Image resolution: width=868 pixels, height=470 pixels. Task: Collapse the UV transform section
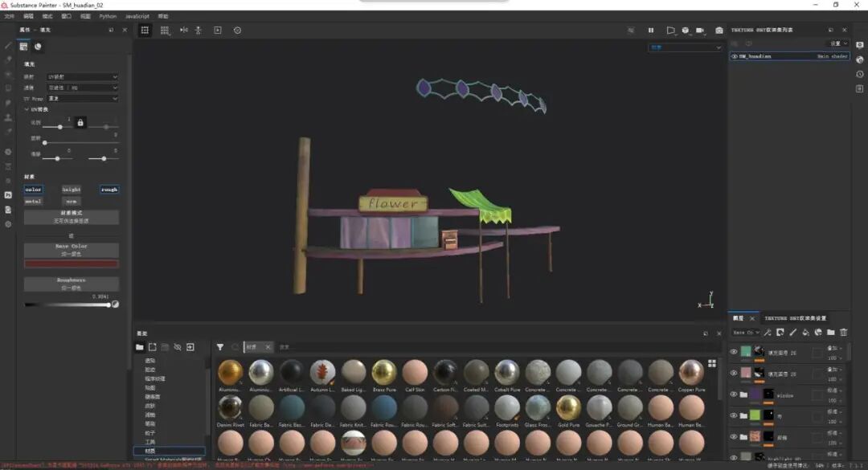pyautogui.click(x=27, y=109)
